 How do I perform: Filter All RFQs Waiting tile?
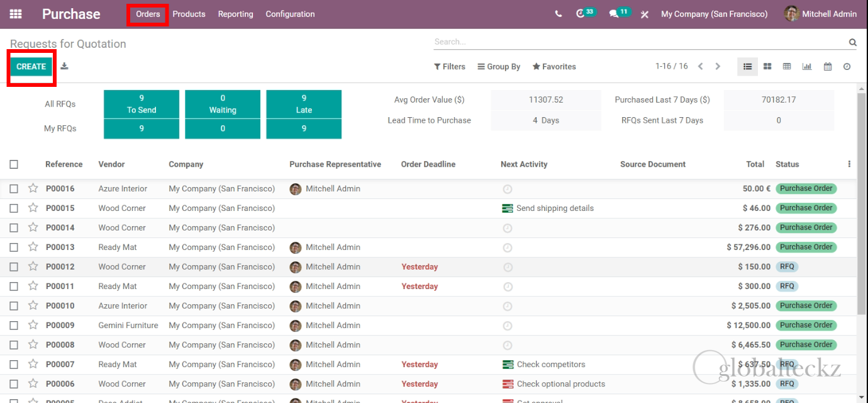[x=223, y=104]
